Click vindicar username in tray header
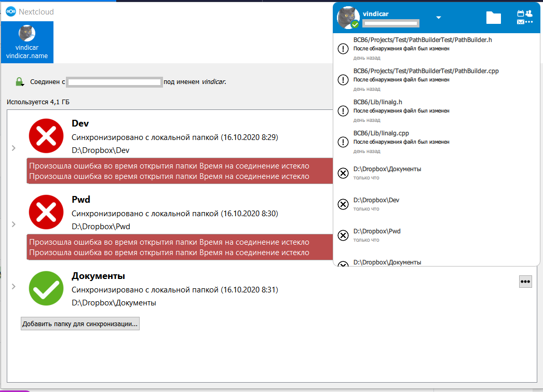Image resolution: width=543 pixels, height=392 pixels. click(375, 14)
